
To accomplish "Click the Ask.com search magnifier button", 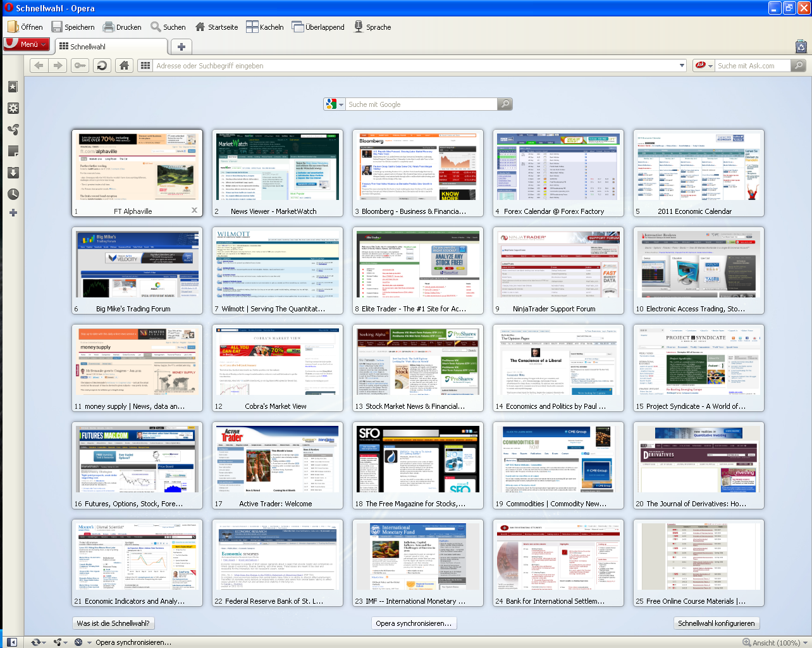I will click(799, 65).
